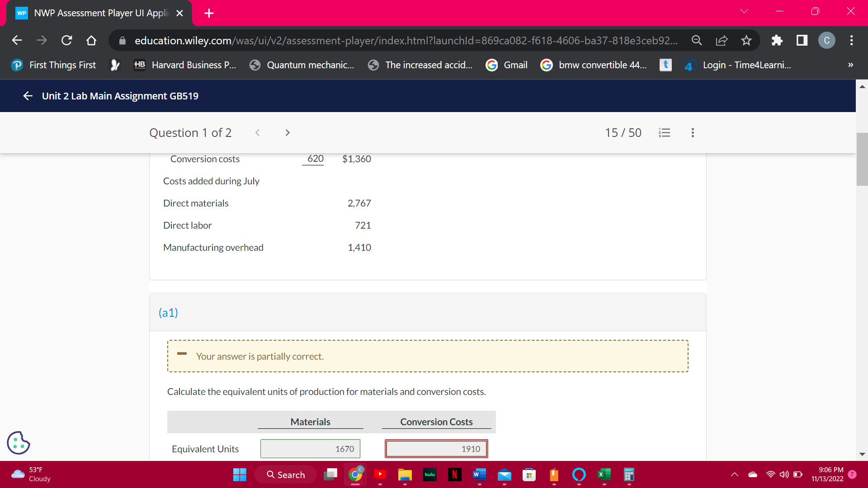
Task: Go to previous question with left chevron
Action: point(257,133)
